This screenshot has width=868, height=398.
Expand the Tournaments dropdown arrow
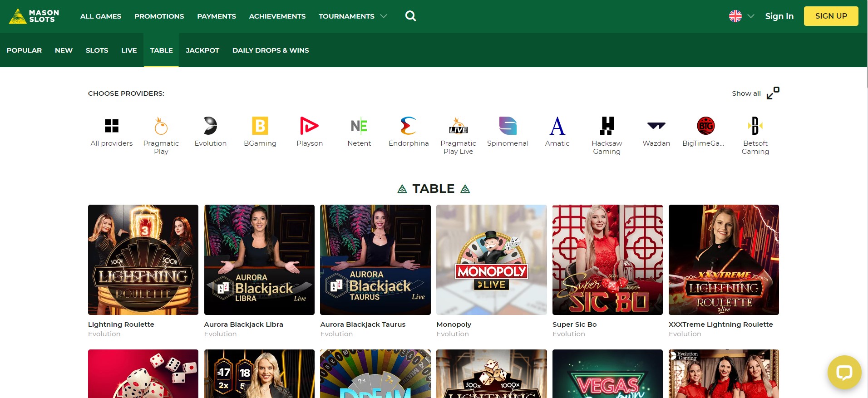(384, 16)
